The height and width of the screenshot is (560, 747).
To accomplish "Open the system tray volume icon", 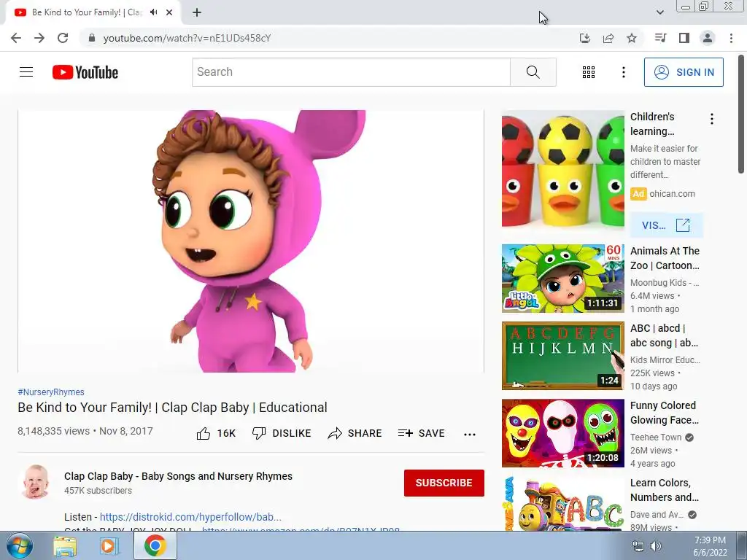I will coord(656,546).
